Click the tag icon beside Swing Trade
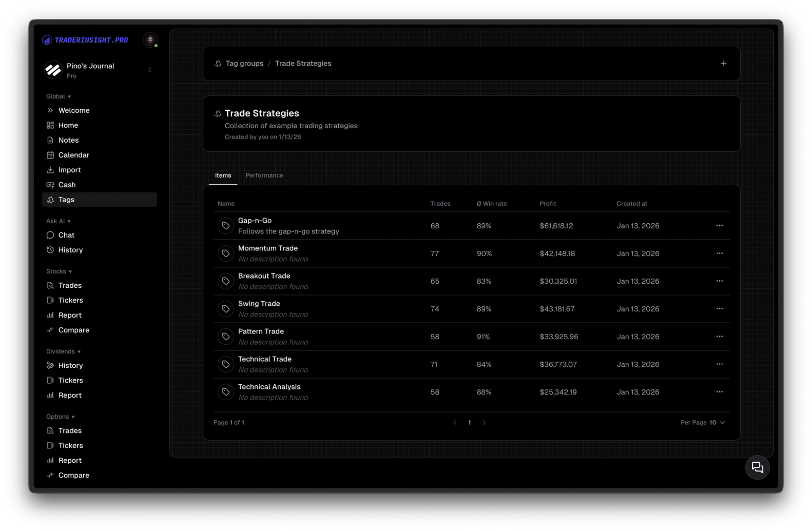The width and height of the screenshot is (812, 531). pos(226,309)
